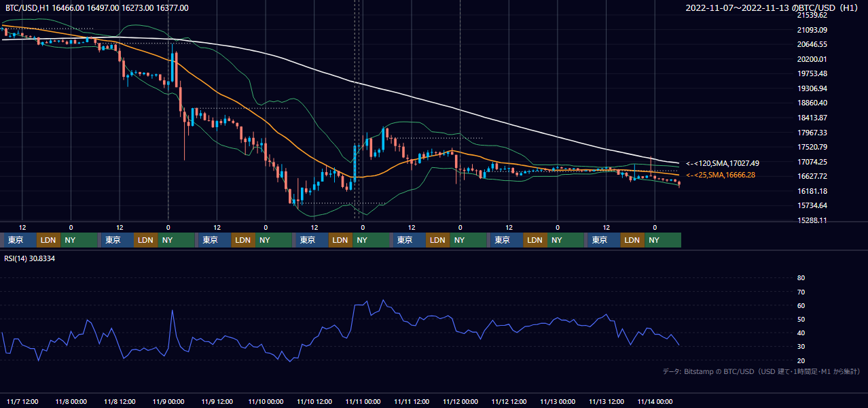The width and height of the screenshot is (868, 408).
Task: Click price level 20200.01 on the axis
Action: [x=812, y=59]
